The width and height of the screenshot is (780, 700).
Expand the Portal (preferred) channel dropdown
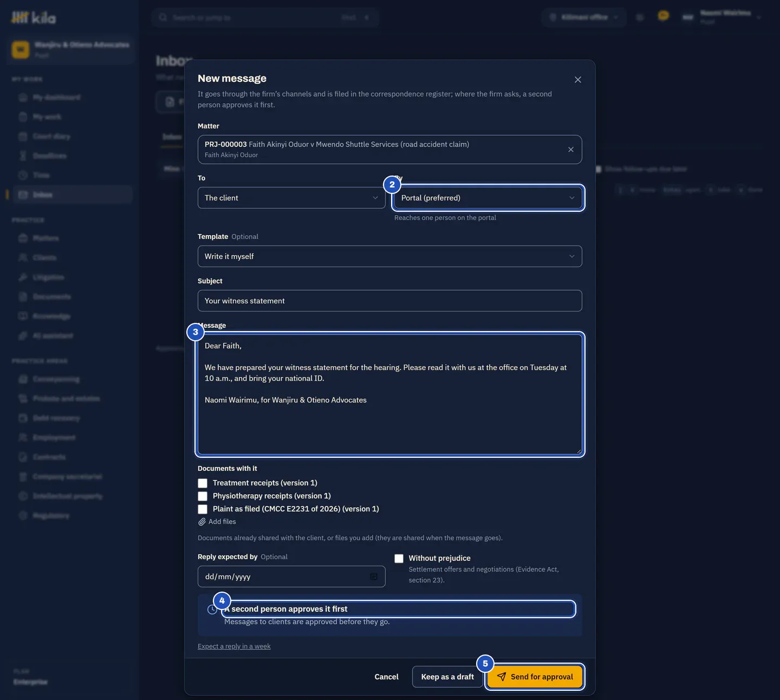[x=488, y=198]
